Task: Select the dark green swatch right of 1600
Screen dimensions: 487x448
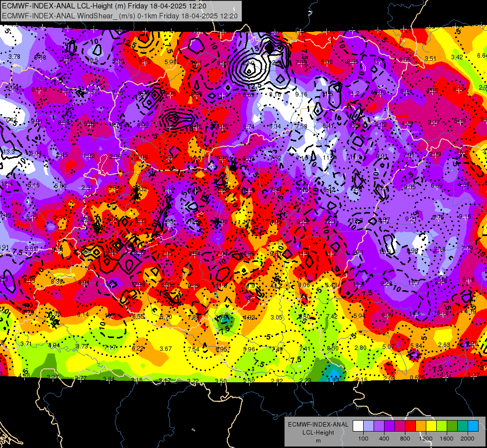Action: (452, 426)
